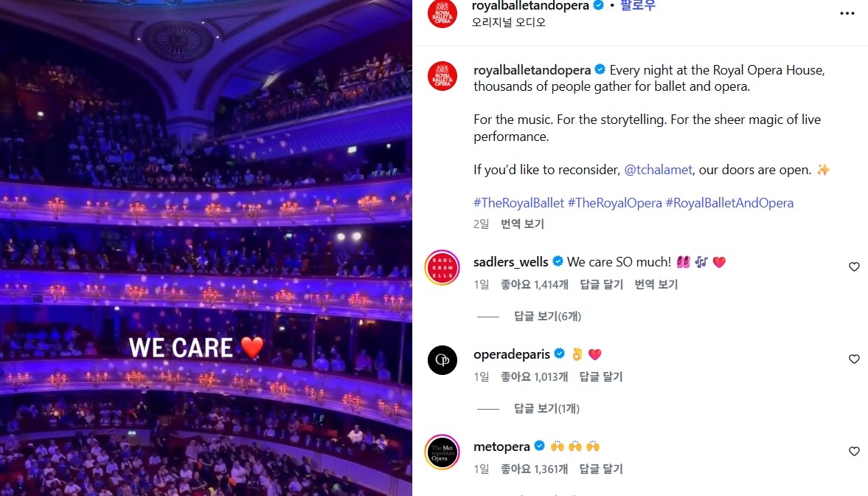868x496 pixels.
Task: Like the metopera comment with heart icon
Action: click(854, 451)
